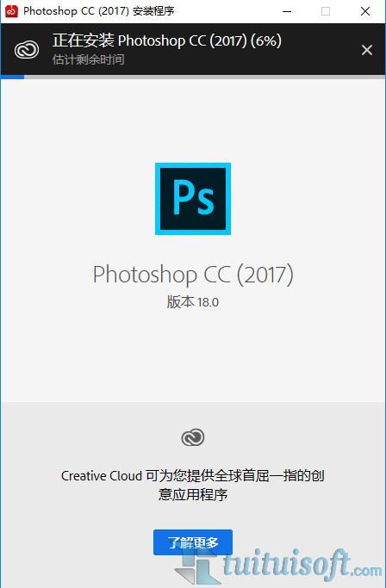
Task: Click the 估计剩余时间 status text
Action: (x=88, y=59)
